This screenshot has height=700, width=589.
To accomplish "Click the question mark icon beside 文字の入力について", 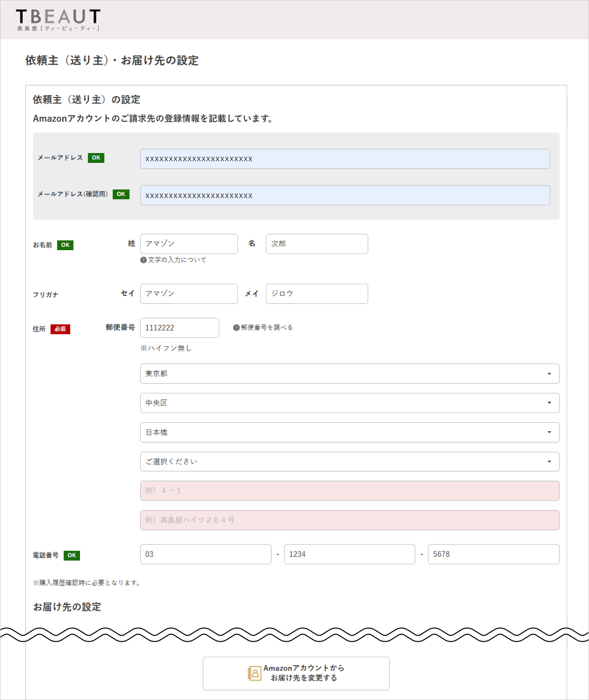I will pos(143,260).
